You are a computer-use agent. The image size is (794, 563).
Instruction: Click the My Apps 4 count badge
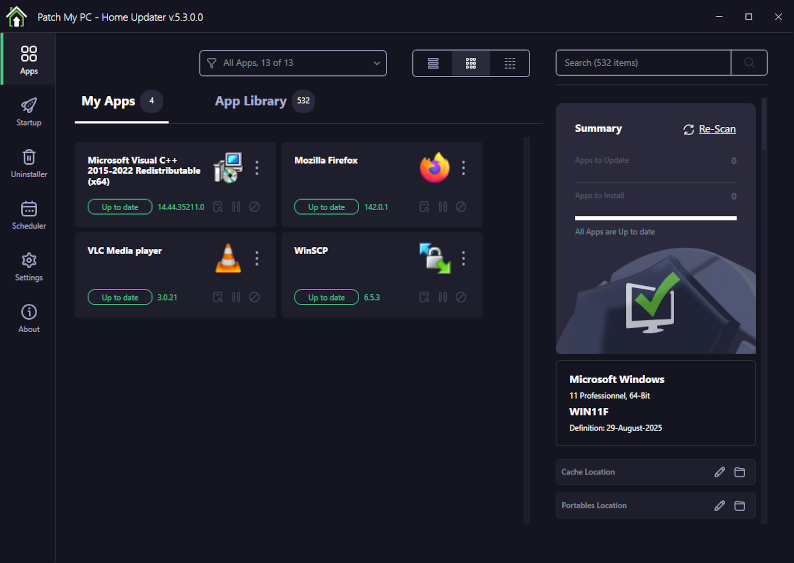pyautogui.click(x=151, y=101)
